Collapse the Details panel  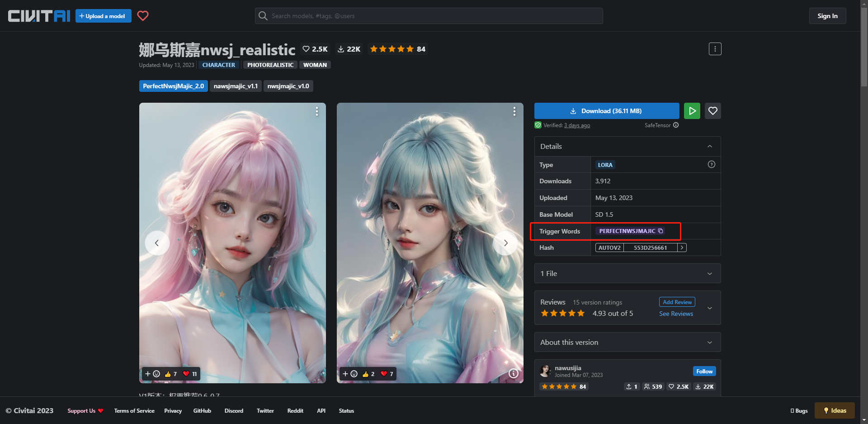click(x=709, y=147)
